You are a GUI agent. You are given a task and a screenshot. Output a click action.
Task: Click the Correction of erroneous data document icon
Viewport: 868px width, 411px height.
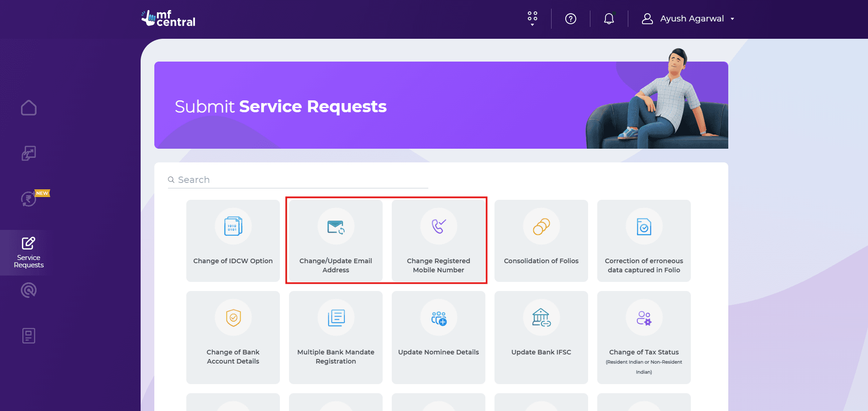click(644, 226)
